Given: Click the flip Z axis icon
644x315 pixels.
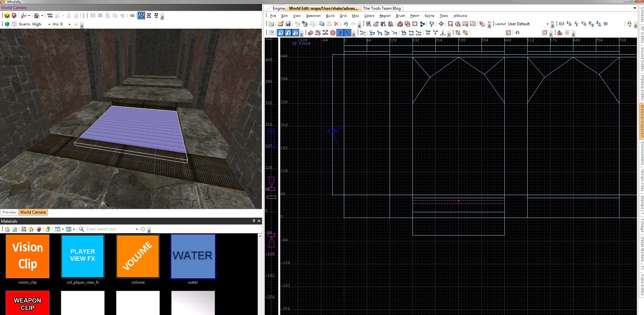Looking at the screenshot, I should pos(591,24).
